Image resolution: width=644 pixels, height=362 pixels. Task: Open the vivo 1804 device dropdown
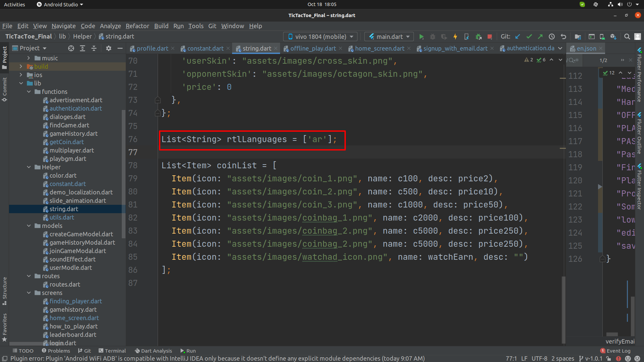pyautogui.click(x=320, y=37)
